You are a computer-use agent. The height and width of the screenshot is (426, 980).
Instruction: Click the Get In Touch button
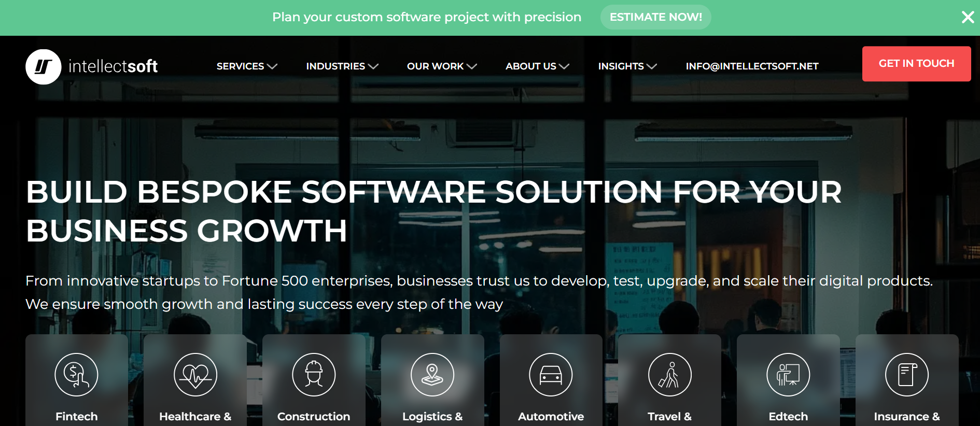(916, 64)
